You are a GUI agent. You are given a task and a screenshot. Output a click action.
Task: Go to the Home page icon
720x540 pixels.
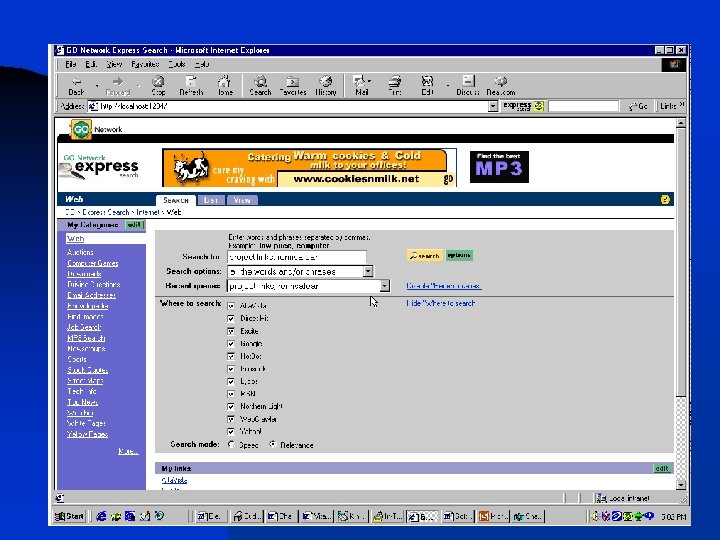pos(225,86)
